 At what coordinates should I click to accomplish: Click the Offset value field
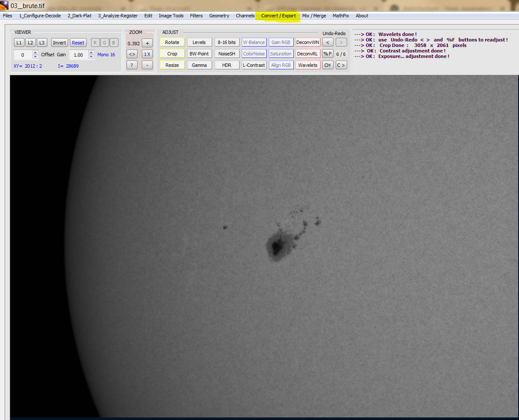click(23, 55)
